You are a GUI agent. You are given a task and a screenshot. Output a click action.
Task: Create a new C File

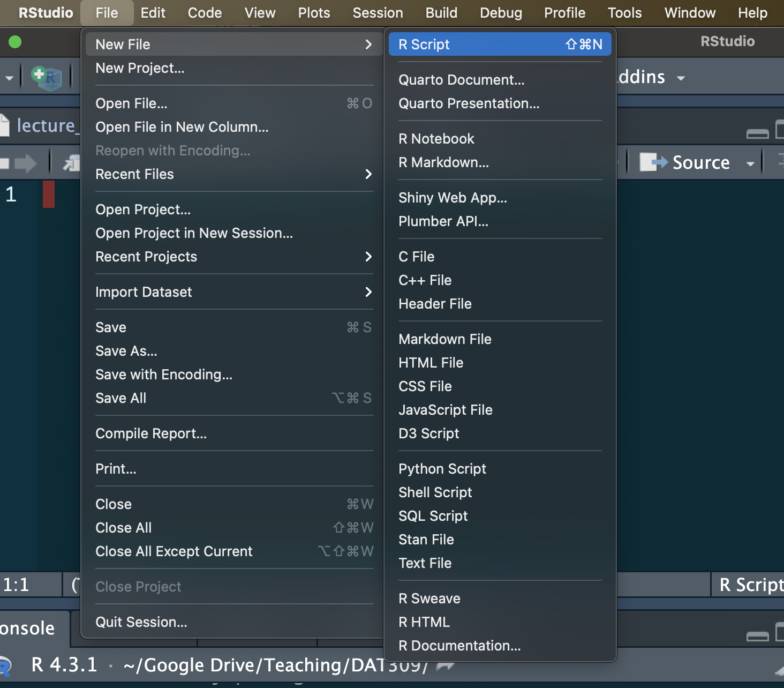click(x=500, y=256)
